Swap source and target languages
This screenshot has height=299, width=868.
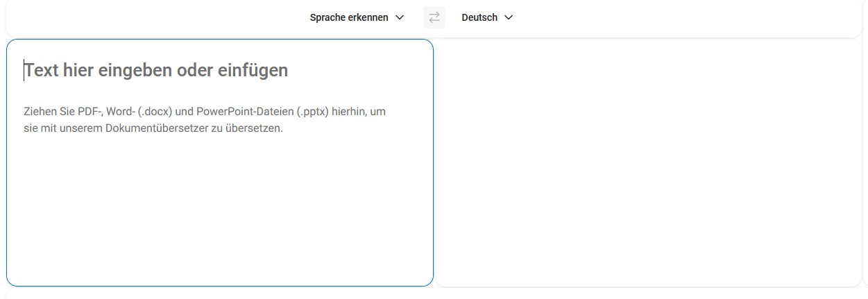pos(434,17)
